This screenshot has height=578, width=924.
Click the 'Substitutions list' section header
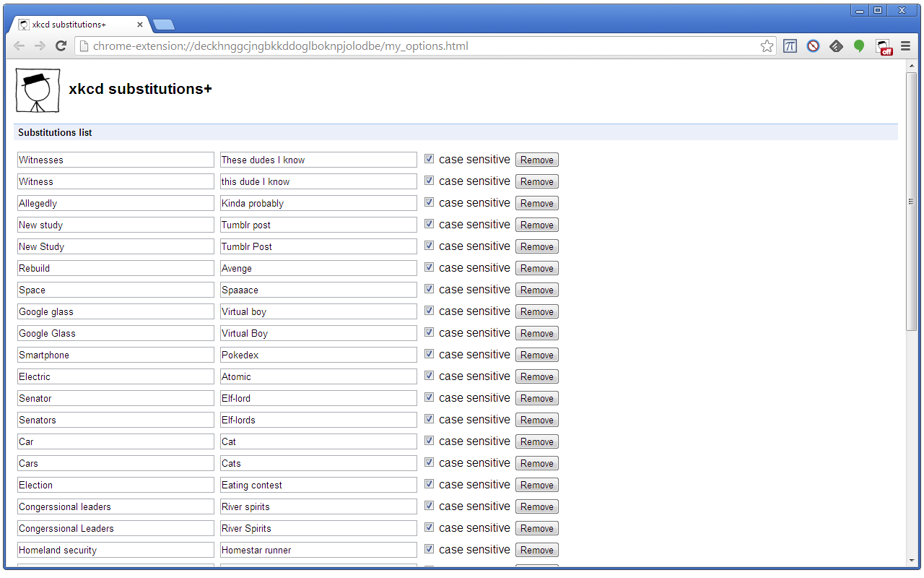456,132
